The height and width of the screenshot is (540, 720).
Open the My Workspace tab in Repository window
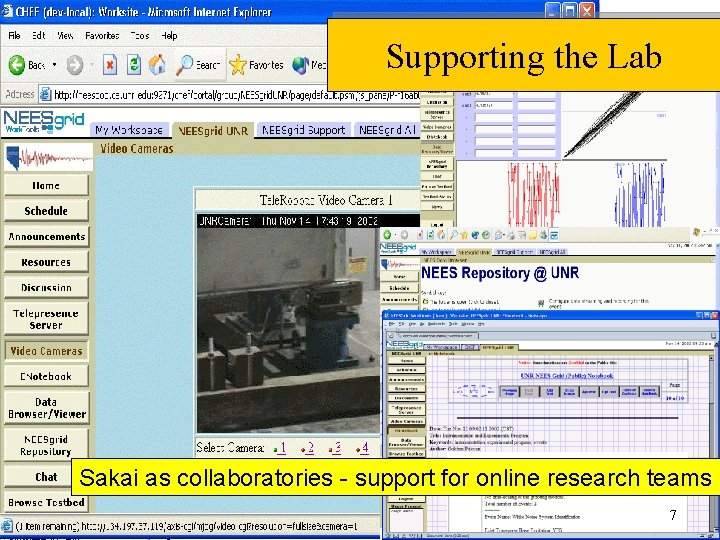436,252
